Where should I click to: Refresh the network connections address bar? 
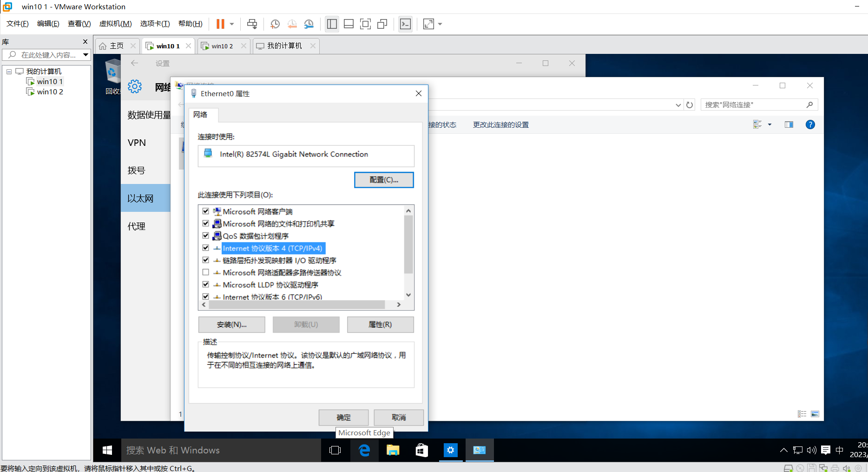click(x=690, y=105)
